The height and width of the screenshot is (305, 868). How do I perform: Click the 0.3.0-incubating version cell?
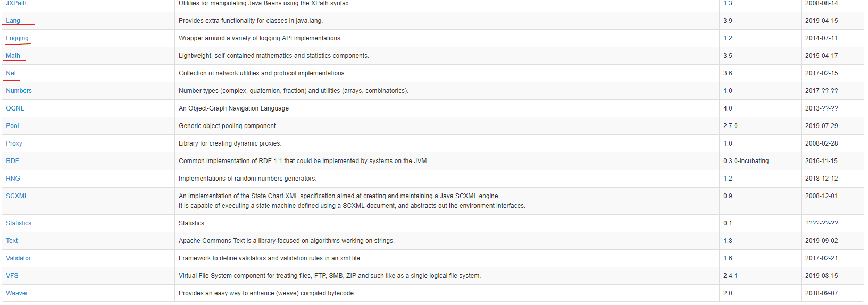(746, 161)
